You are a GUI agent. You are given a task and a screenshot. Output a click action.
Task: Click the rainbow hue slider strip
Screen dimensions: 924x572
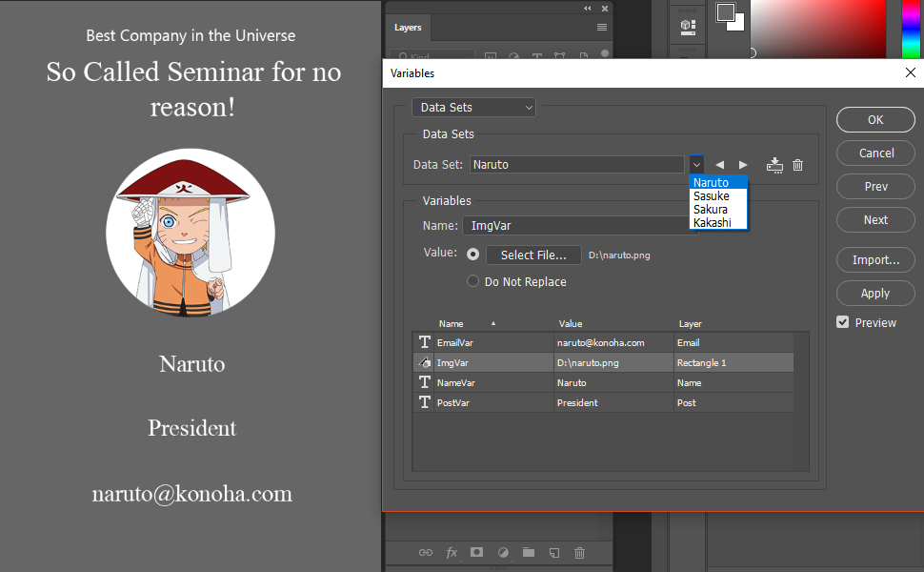pos(911,29)
